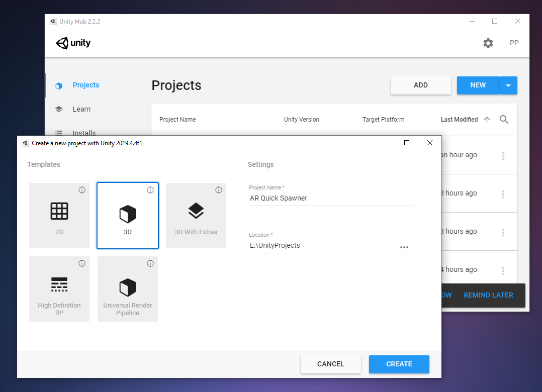Image resolution: width=542 pixels, height=392 pixels.
Task: Show info for the 3D template
Action: coord(150,190)
